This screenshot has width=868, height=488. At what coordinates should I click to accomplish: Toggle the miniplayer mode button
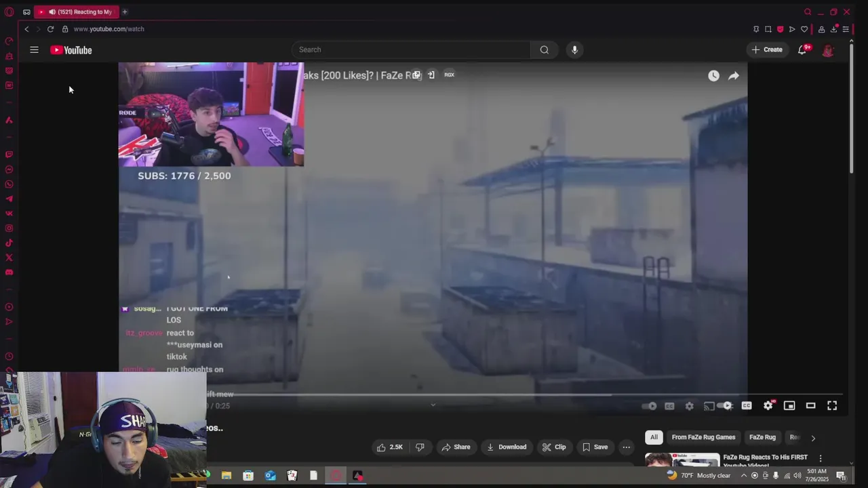coord(789,405)
